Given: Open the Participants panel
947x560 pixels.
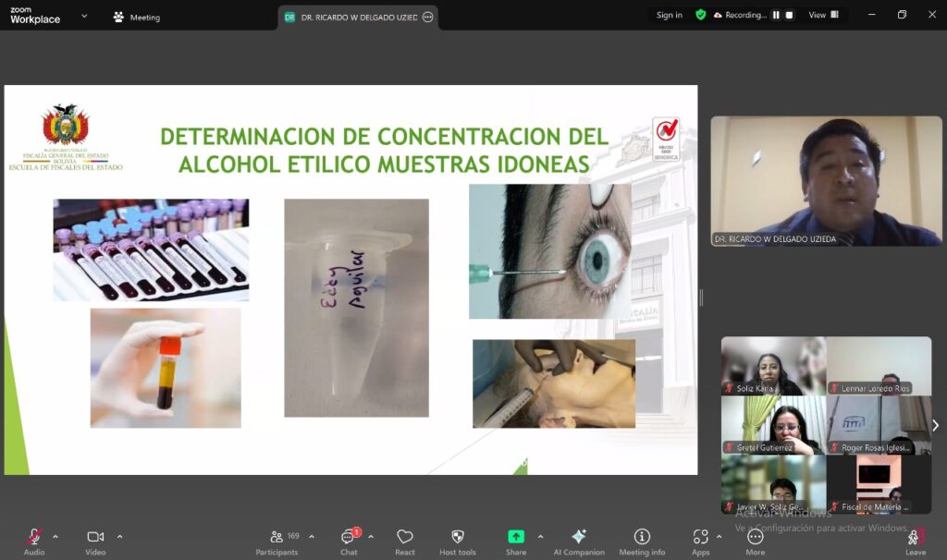Looking at the screenshot, I should [x=277, y=542].
